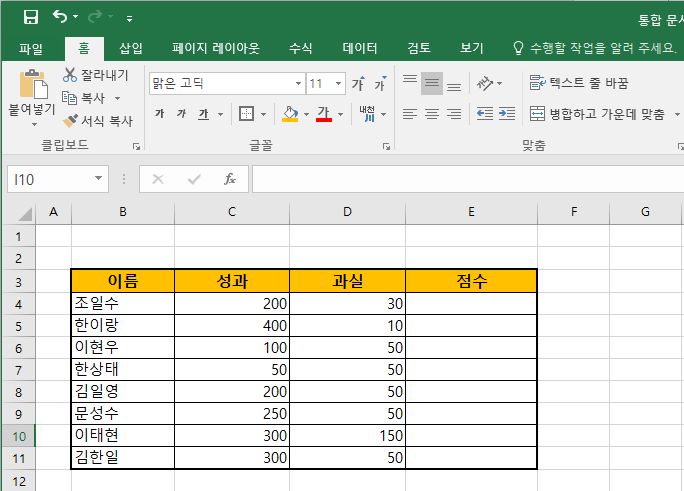The width and height of the screenshot is (684, 491).
Task: Expand underline style dropdown arrow
Action: point(220,114)
